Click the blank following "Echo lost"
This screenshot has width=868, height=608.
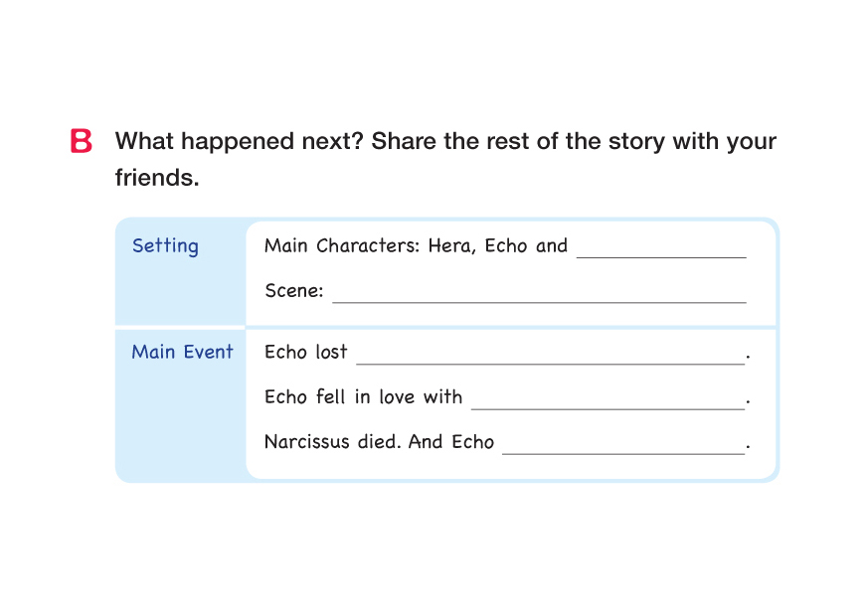click(550, 356)
